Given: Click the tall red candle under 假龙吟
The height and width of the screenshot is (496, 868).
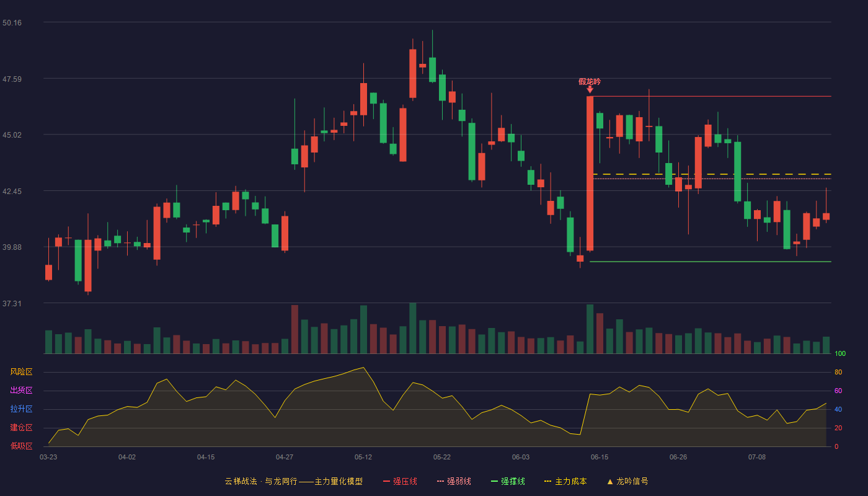Looking at the screenshot, I should point(590,173).
